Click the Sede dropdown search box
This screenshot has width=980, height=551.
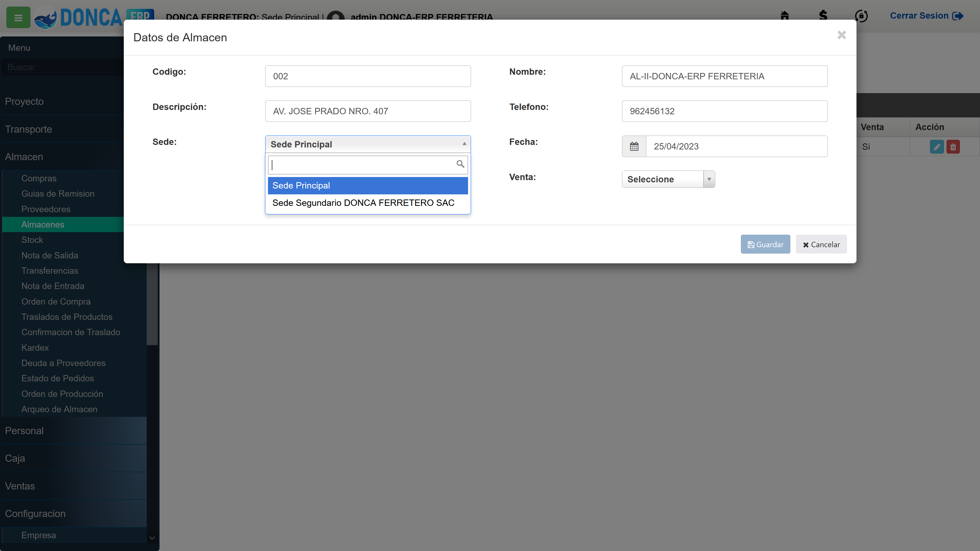(x=367, y=165)
